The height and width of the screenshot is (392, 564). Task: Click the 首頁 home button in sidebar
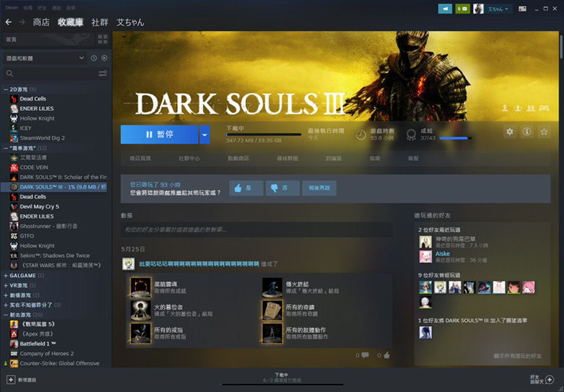[48, 39]
